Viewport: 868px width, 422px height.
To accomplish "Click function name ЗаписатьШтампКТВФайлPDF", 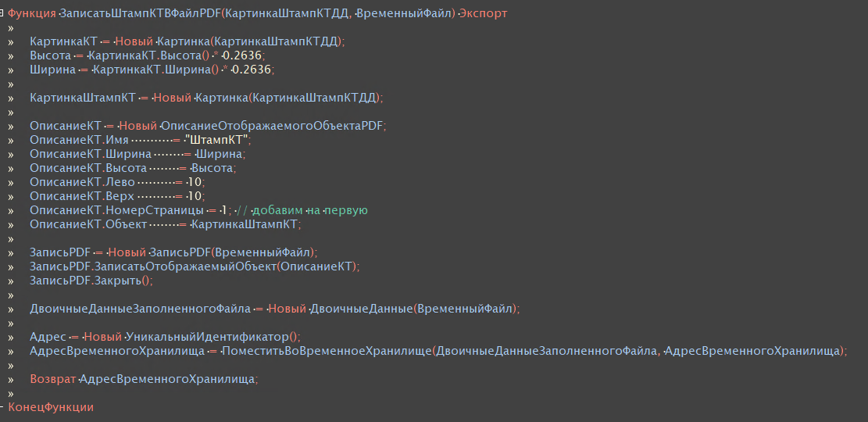I will tap(140, 14).
